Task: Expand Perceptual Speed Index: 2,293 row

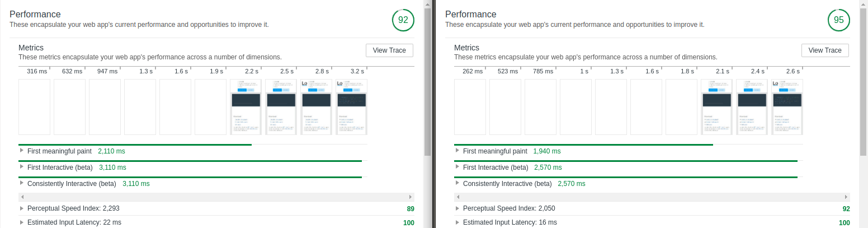Action: 22,208
